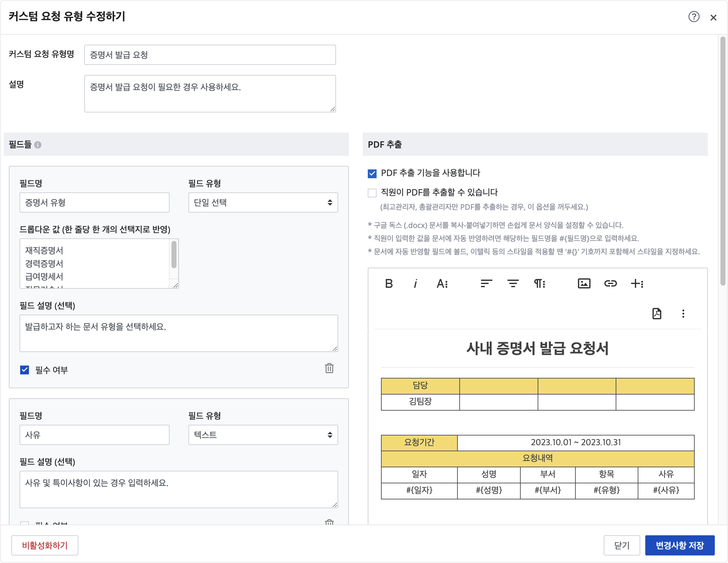The image size is (728, 563).
Task: Click the 변경사항 저장 button
Action: click(679, 546)
